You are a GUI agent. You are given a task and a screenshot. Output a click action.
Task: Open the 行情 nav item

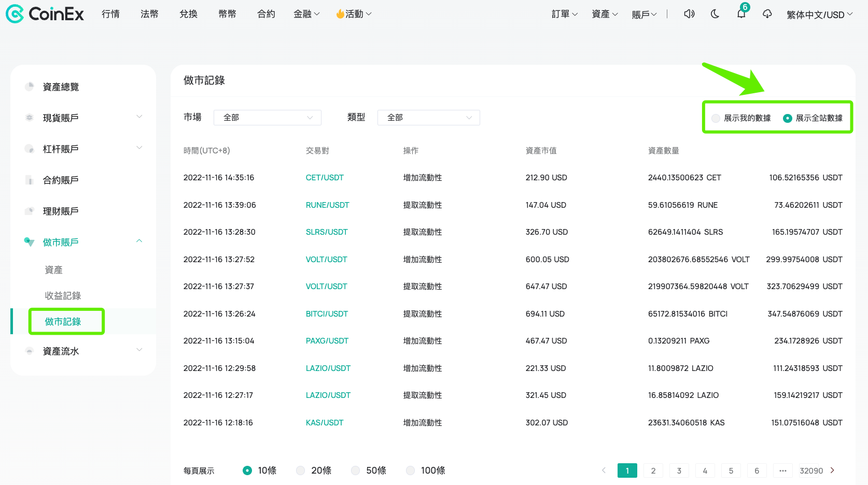click(x=110, y=14)
